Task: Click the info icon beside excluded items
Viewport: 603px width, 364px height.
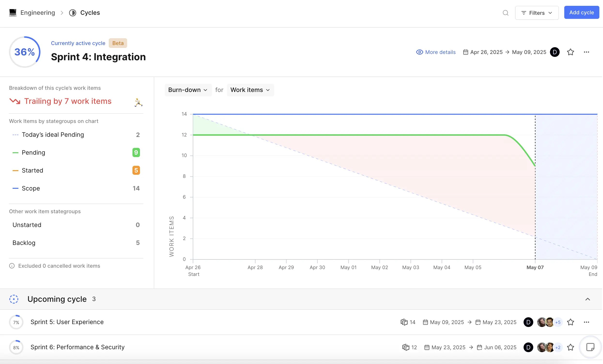Action: click(x=12, y=266)
